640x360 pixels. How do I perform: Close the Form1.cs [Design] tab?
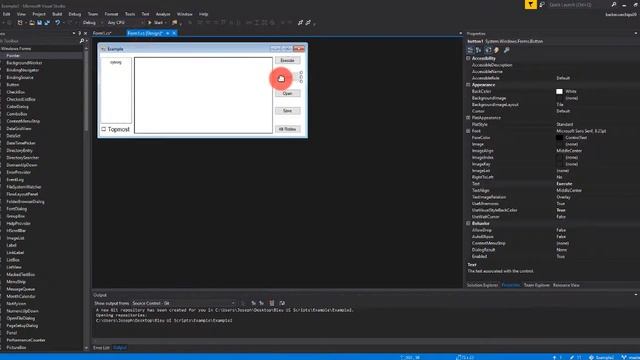coord(174,33)
